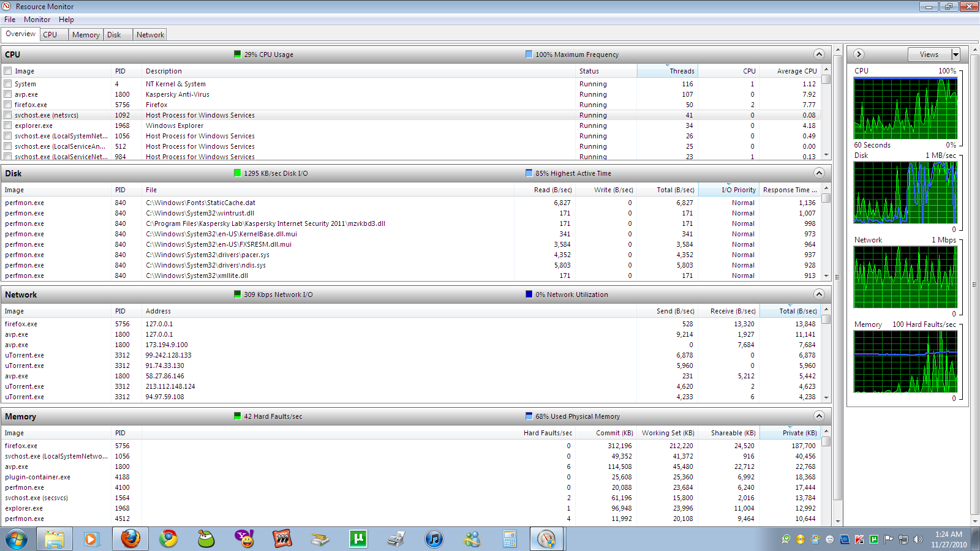This screenshot has height=551, width=980.
Task: Open iTunes from the taskbar
Action: pyautogui.click(x=434, y=539)
